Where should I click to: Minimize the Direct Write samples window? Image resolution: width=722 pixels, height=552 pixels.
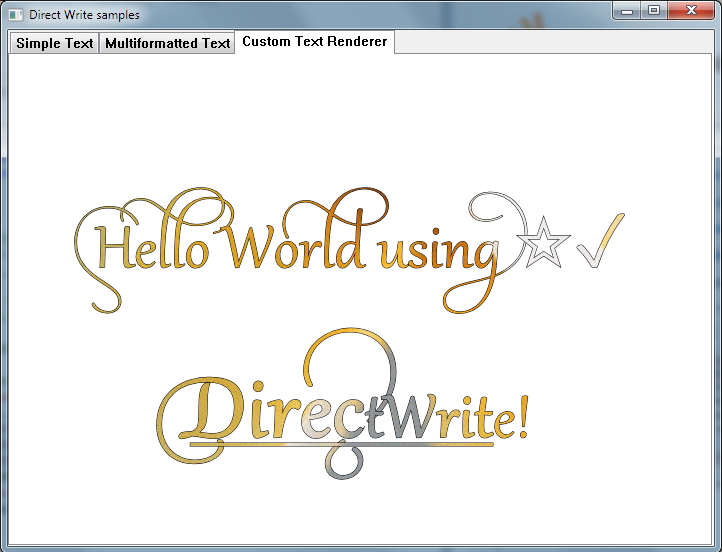[x=627, y=11]
